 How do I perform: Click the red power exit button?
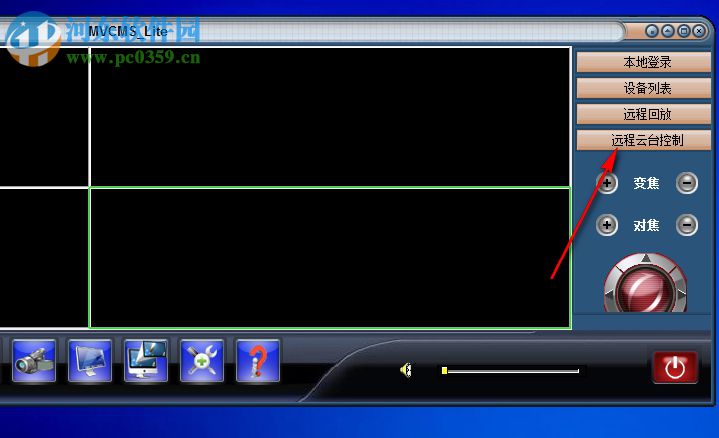pos(675,367)
